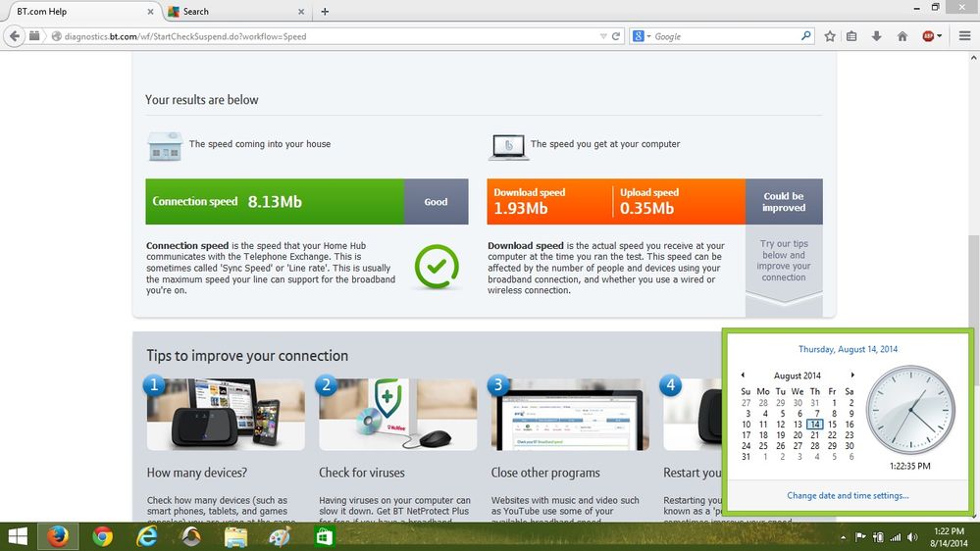Click the Good connection status badge
This screenshot has height=551, width=980.
point(436,202)
